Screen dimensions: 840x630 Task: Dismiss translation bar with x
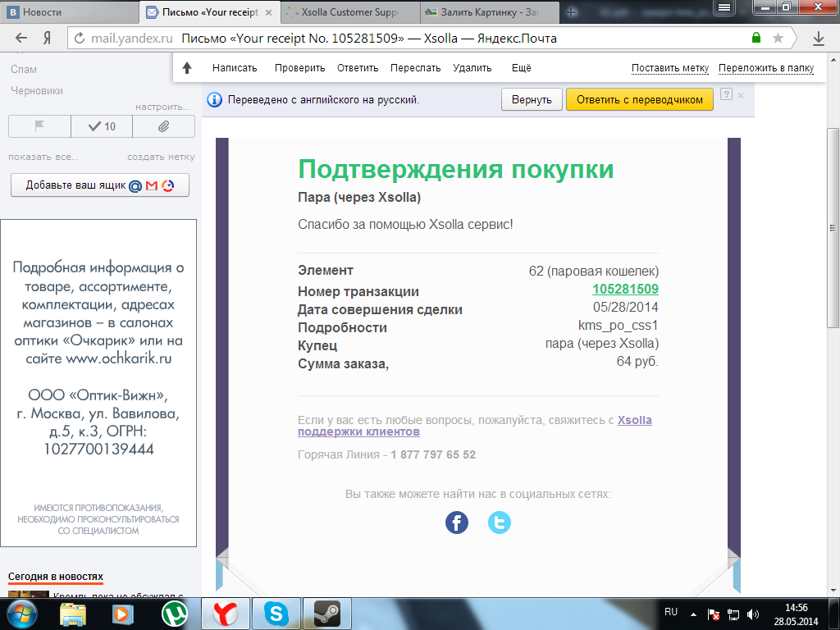(x=741, y=95)
